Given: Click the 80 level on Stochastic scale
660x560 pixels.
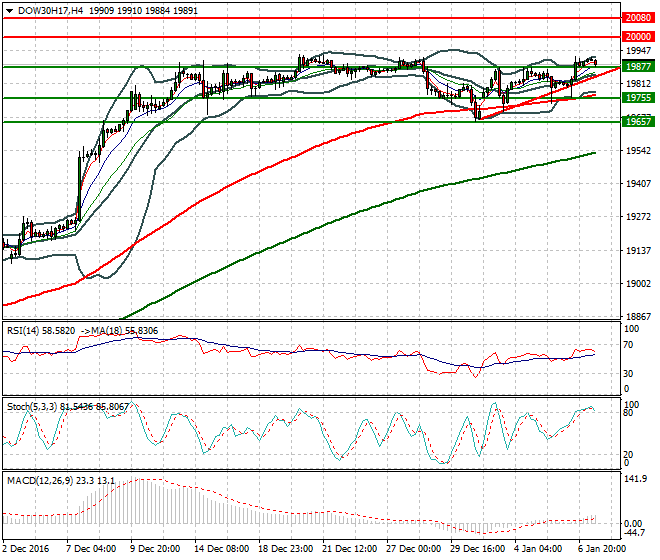Looking at the screenshot, I should click(628, 413).
